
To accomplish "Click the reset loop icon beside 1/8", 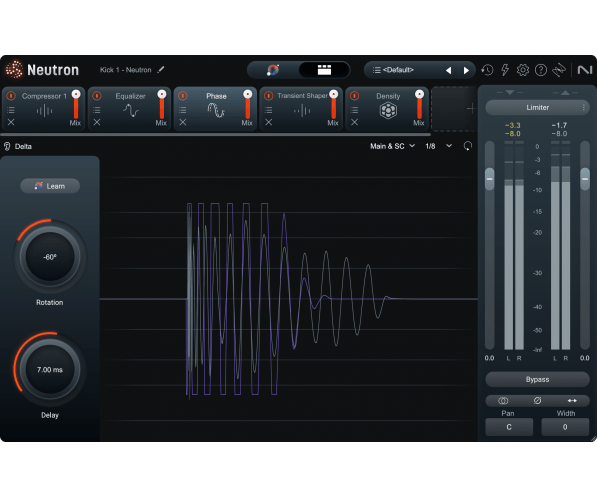I will (468, 146).
